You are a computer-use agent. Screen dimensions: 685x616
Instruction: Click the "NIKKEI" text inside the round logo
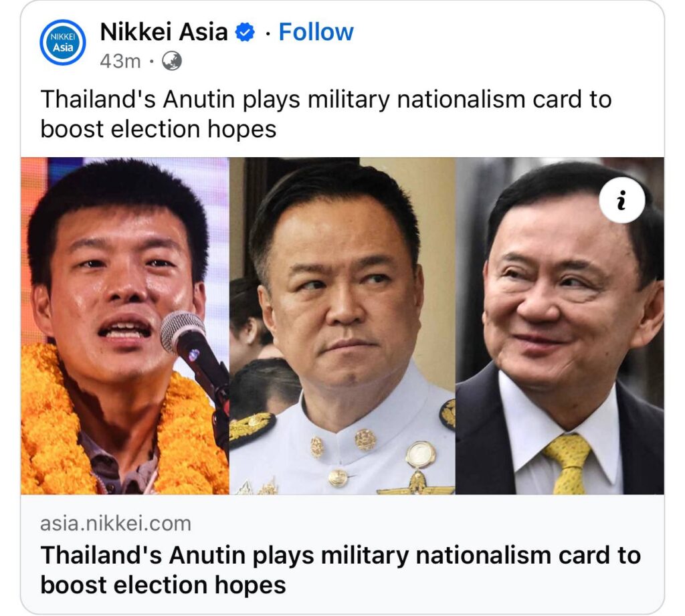point(62,37)
